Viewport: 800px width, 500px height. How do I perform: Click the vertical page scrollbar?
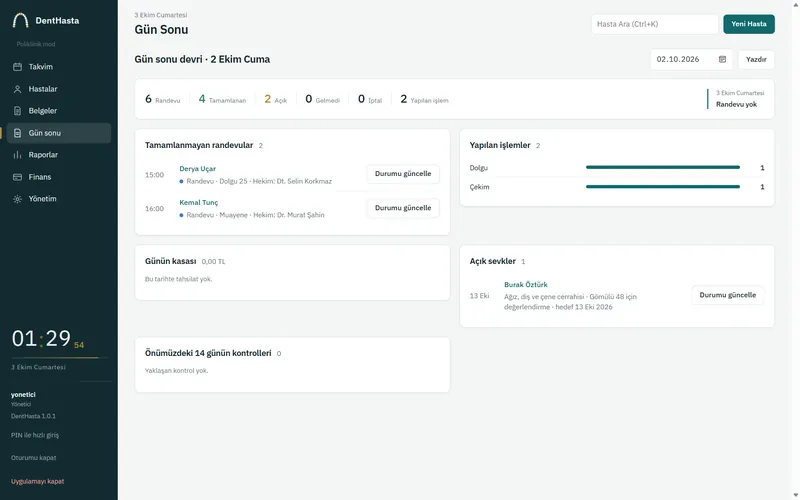tap(795, 250)
